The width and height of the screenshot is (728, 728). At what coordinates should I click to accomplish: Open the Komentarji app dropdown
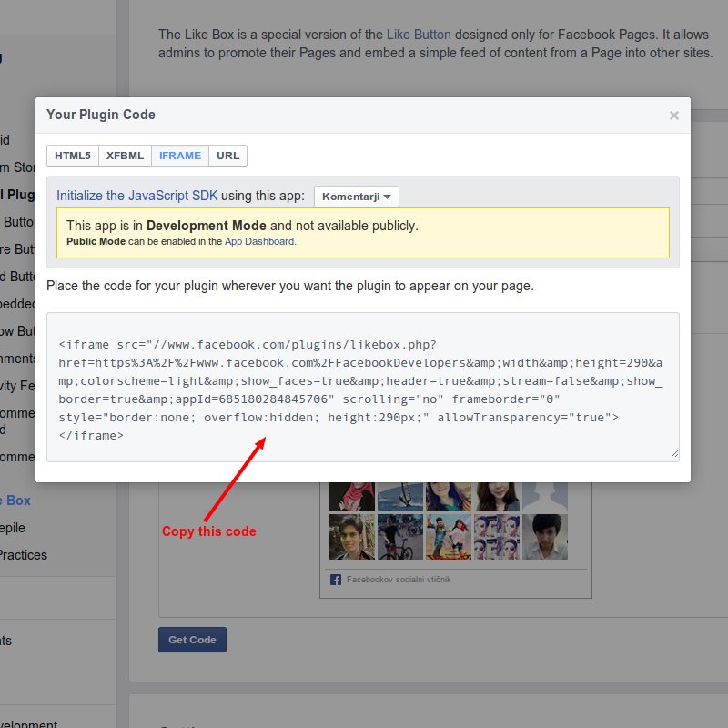[x=356, y=197]
